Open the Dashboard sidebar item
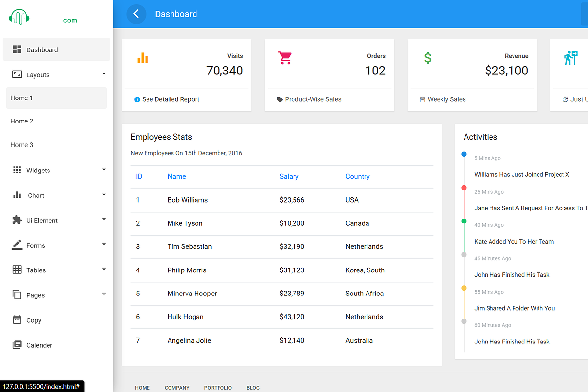Viewport: 588px width, 392px height. pyautogui.click(x=56, y=49)
